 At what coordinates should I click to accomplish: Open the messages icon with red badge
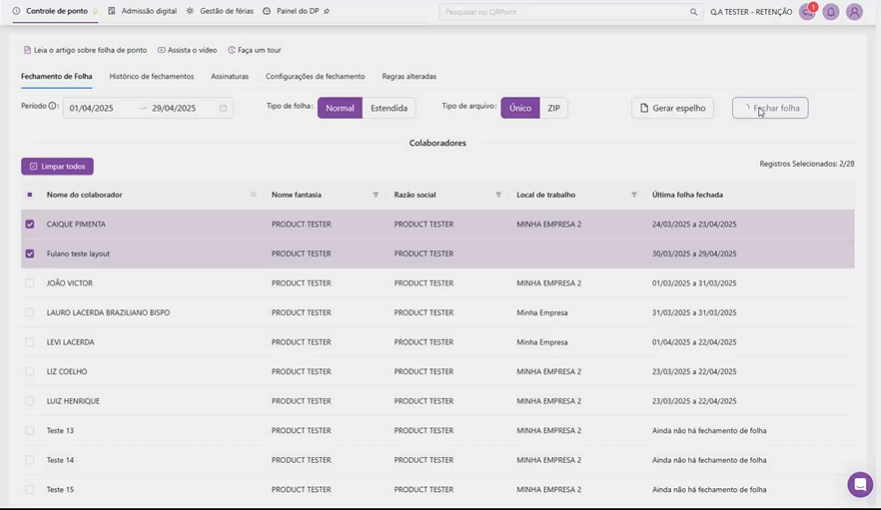[x=807, y=12]
